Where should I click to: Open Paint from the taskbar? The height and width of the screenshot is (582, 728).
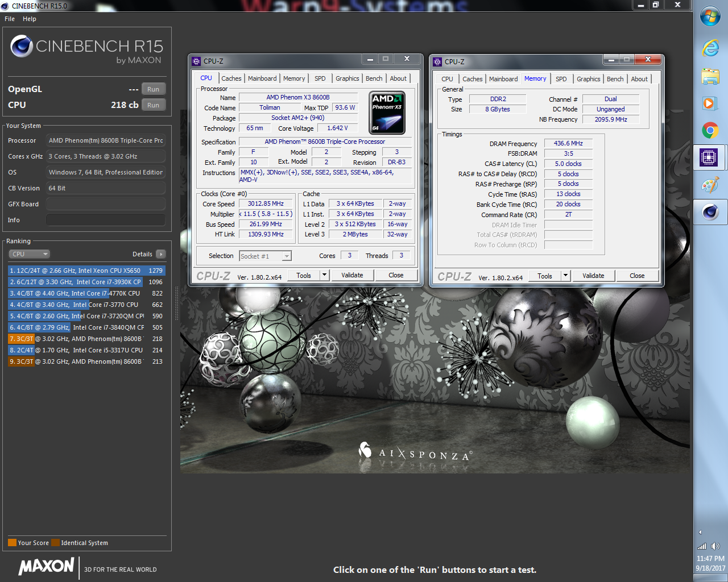coord(710,185)
